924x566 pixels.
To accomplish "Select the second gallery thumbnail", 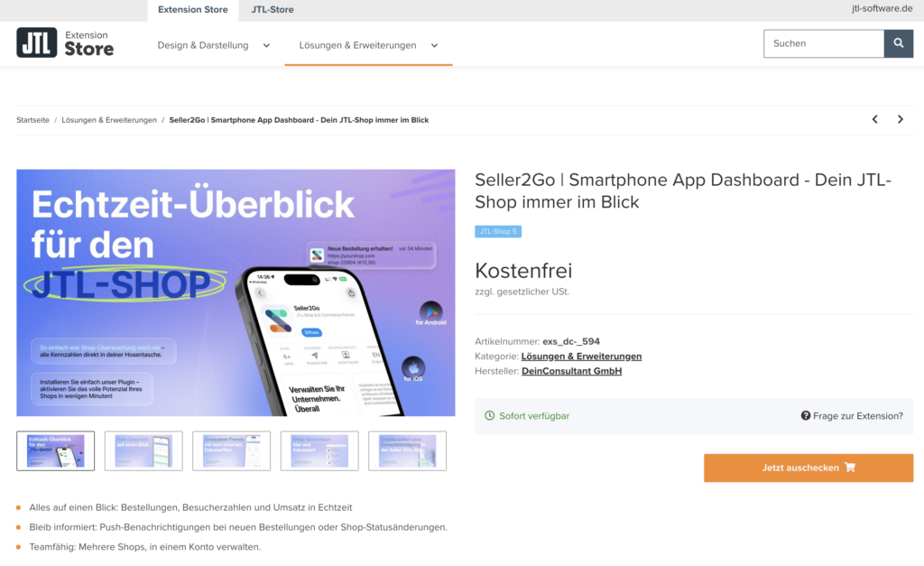I will point(143,451).
